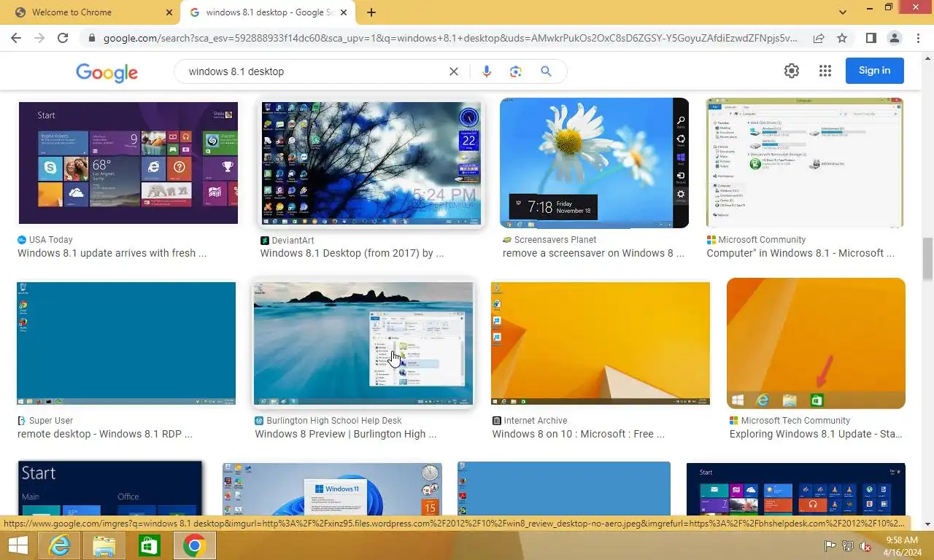Search by voice microphone icon
The height and width of the screenshot is (560, 934).
coord(487,71)
